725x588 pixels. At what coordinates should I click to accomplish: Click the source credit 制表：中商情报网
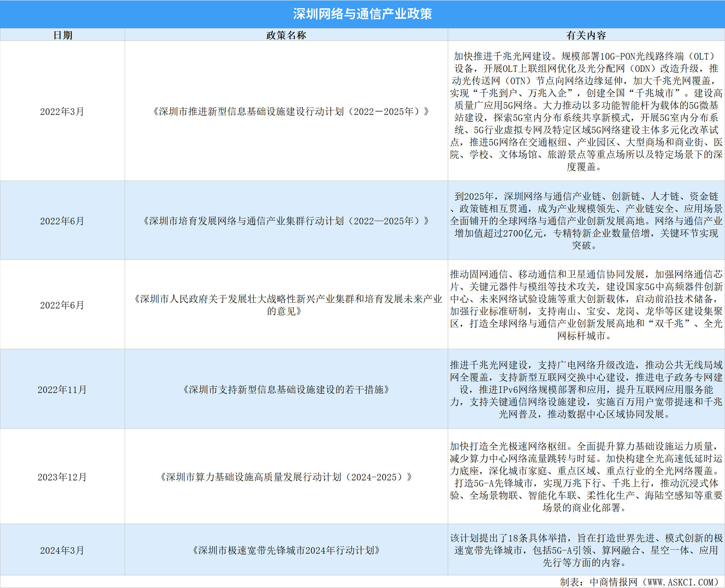coord(640,582)
